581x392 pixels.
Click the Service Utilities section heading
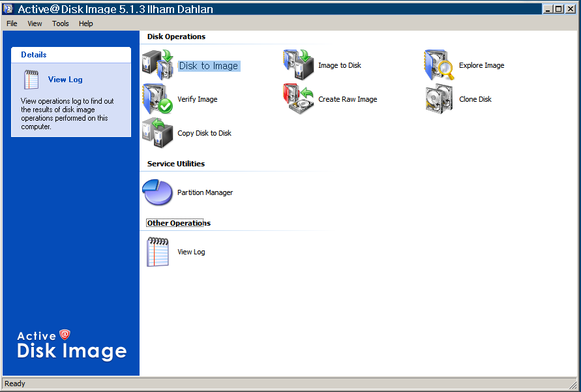click(175, 164)
